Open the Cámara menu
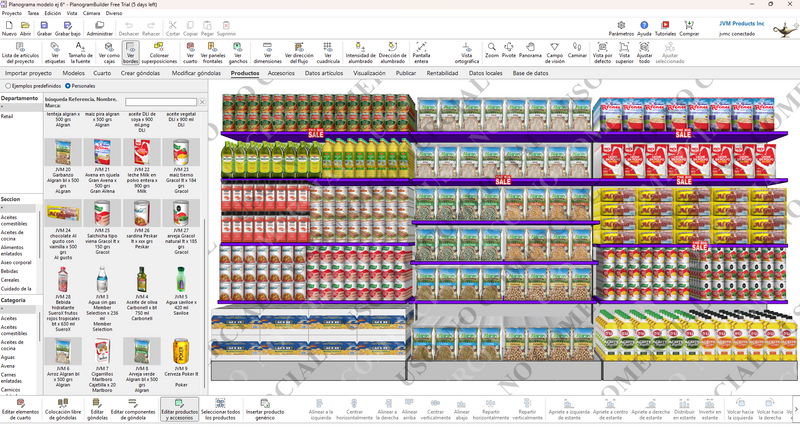800x429 pixels. (91, 13)
